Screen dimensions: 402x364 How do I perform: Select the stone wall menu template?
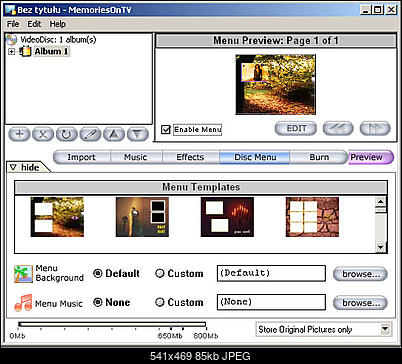click(312, 217)
